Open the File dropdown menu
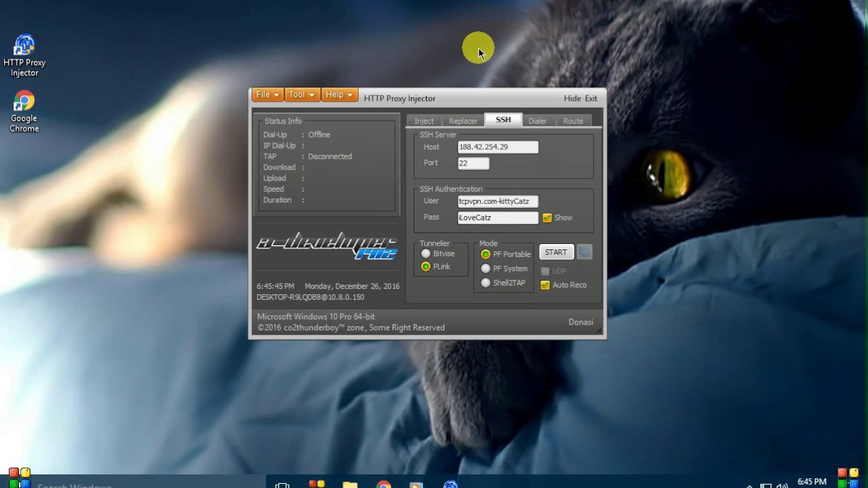868x488 pixels. click(x=267, y=95)
